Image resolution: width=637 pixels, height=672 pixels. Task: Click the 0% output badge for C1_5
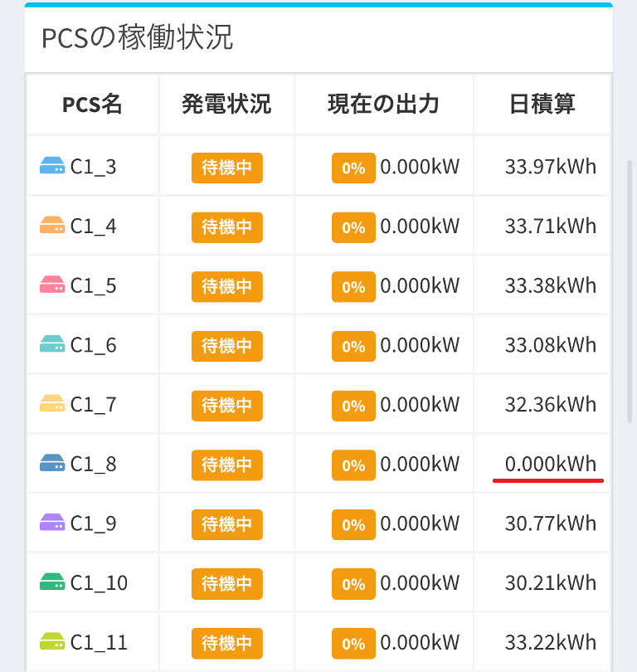click(x=353, y=287)
